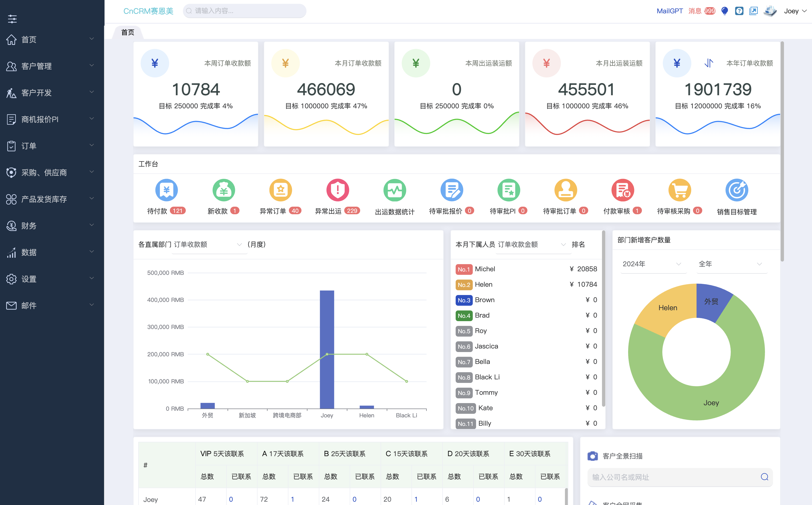Viewport: 812px width, 505px height.
Task: Click the lightbulb icon in header
Action: coord(725,11)
